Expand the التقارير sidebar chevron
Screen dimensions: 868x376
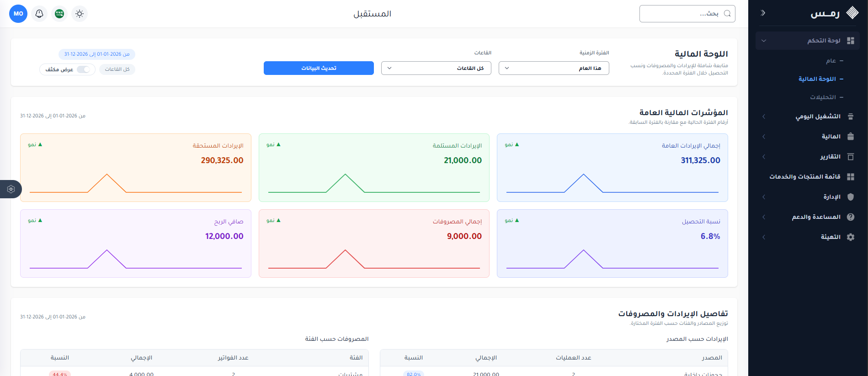coord(764,157)
